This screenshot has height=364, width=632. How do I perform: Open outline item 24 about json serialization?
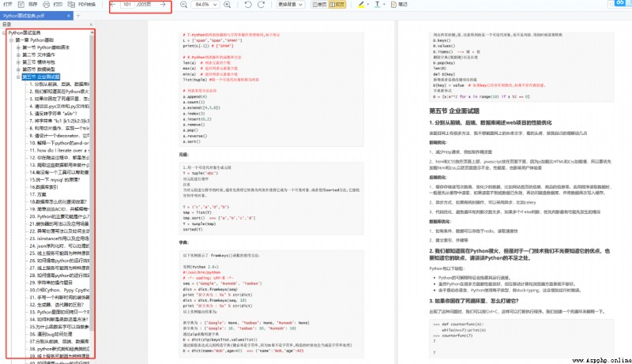59,246
